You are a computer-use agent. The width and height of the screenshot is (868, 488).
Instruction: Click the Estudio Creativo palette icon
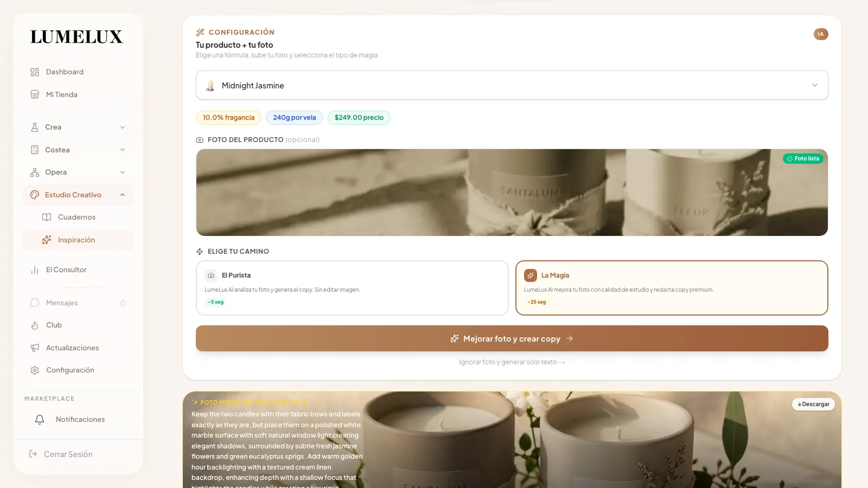pos(35,195)
